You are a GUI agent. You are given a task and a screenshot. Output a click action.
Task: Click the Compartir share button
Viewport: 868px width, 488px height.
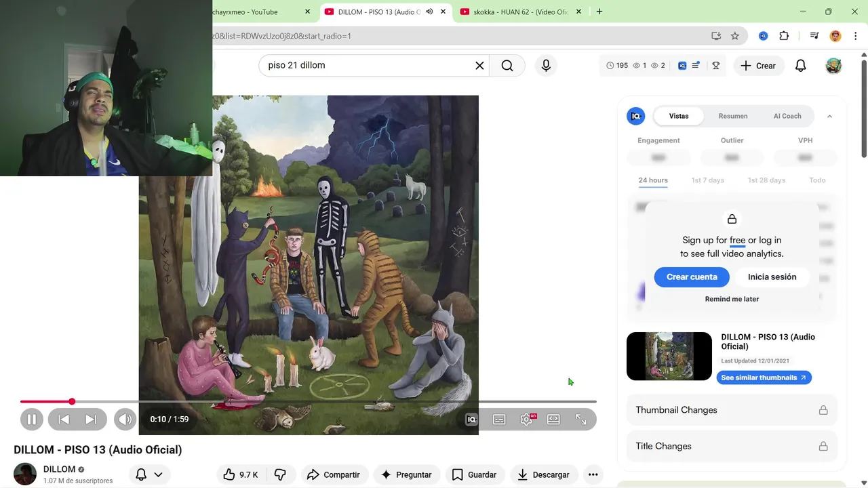click(334, 474)
